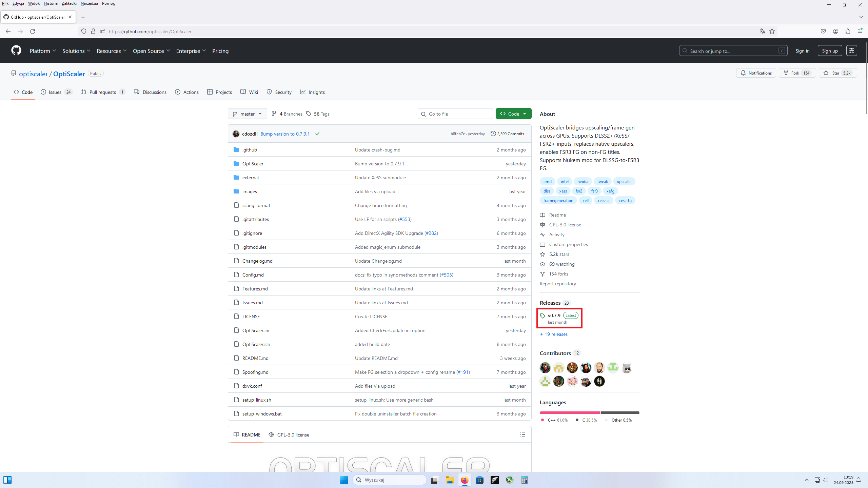Open a new browser tab

click(83, 17)
